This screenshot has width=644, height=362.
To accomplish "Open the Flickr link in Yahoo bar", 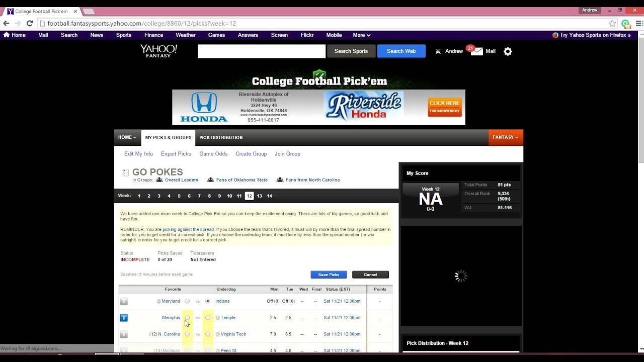I will pyautogui.click(x=307, y=35).
